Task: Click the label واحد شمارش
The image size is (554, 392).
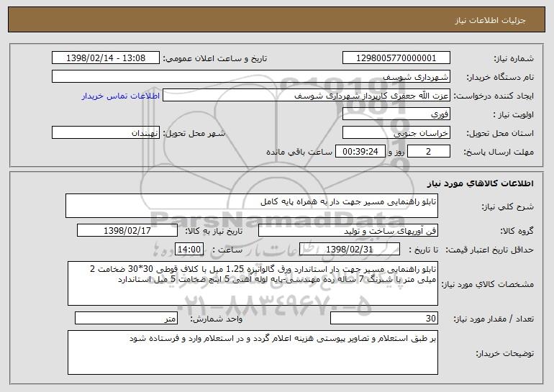Action: [217, 319]
